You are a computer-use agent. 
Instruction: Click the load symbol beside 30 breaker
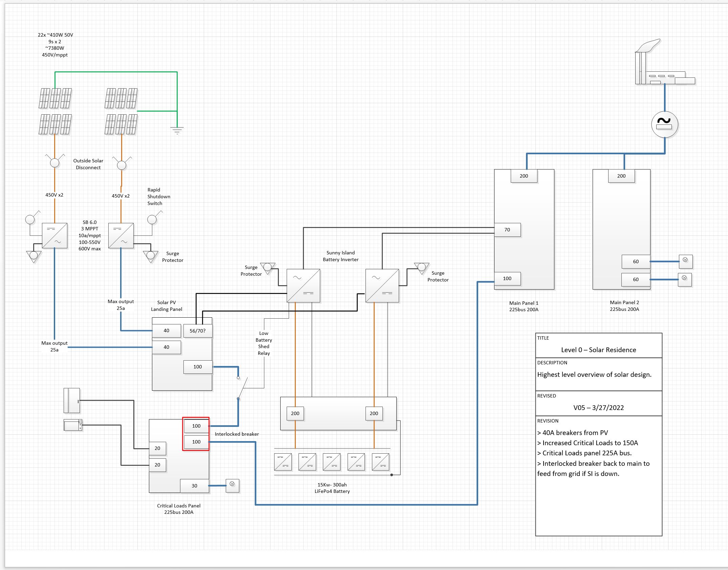(232, 485)
